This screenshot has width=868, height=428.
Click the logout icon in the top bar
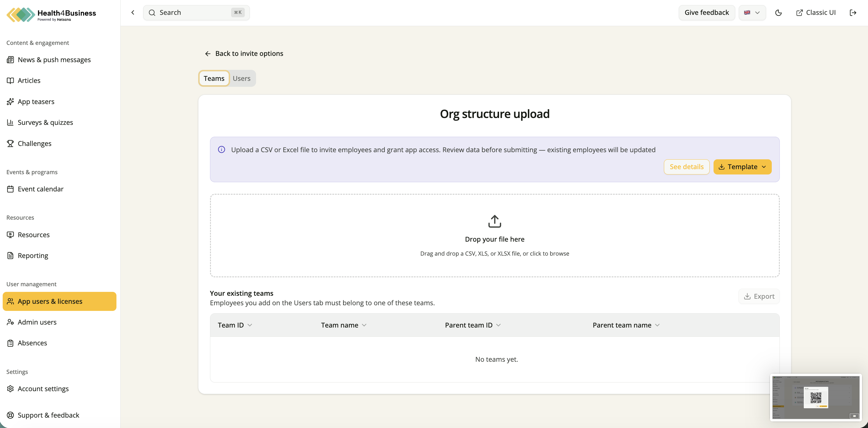853,13
